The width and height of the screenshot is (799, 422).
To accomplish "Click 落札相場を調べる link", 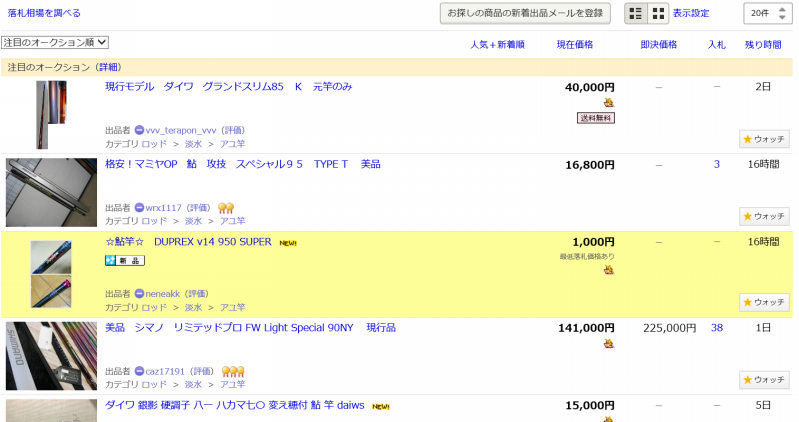I will 44,13.
